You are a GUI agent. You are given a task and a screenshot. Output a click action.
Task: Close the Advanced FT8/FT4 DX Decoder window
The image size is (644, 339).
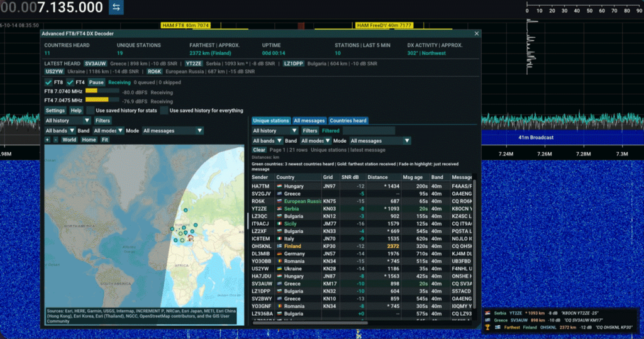(x=477, y=34)
